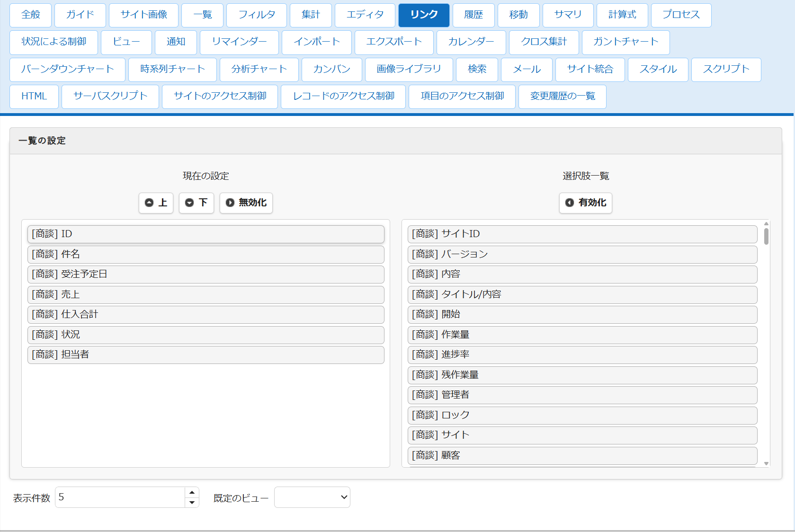The height and width of the screenshot is (532, 795).
Task: Decrement the 表示件数 spinner down arrow
Action: pos(192,502)
